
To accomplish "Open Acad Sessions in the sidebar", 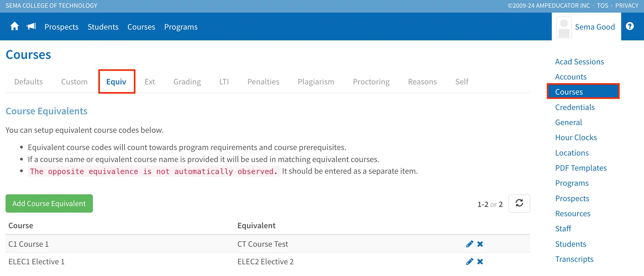I will (x=580, y=62).
